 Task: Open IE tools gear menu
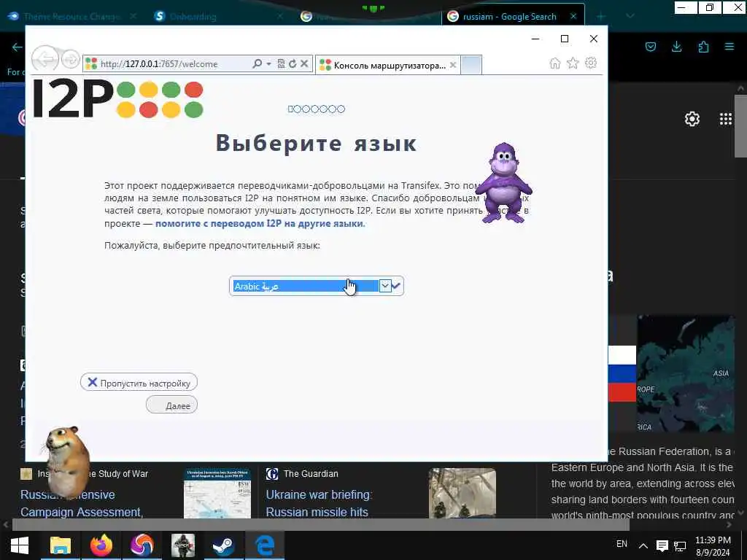click(591, 63)
